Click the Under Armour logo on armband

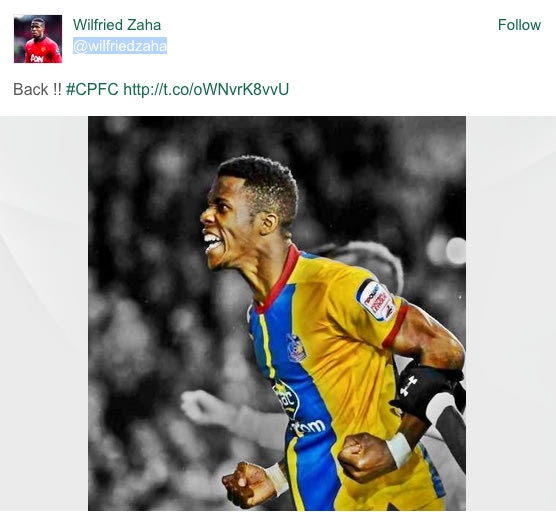408,386
